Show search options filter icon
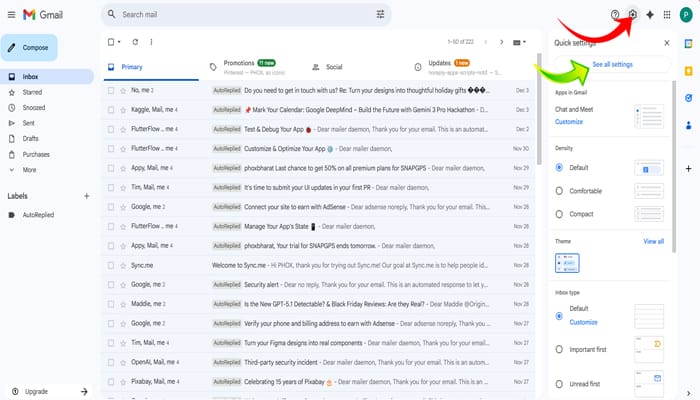Viewport: 700px width, 400px height. tap(380, 14)
